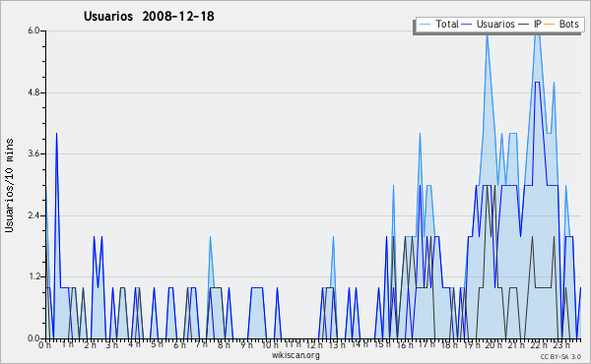Click the 'Total' legend label

[x=447, y=24]
